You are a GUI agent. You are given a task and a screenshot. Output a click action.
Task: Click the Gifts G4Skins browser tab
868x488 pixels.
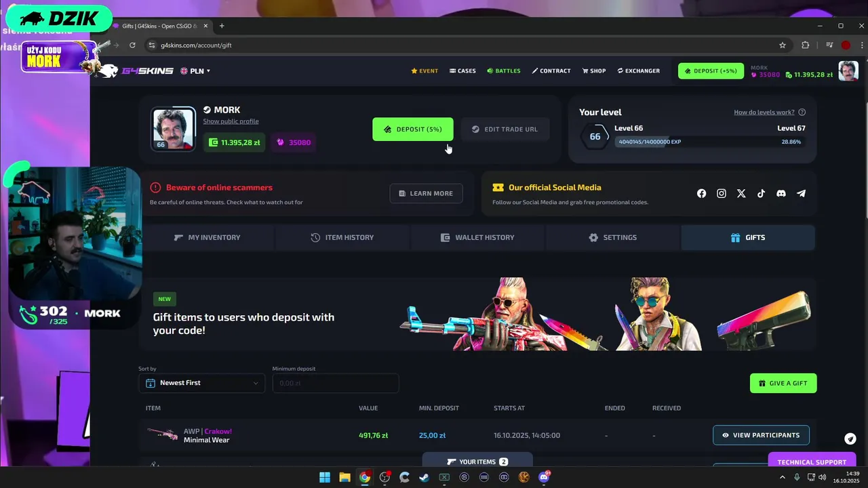click(x=160, y=26)
